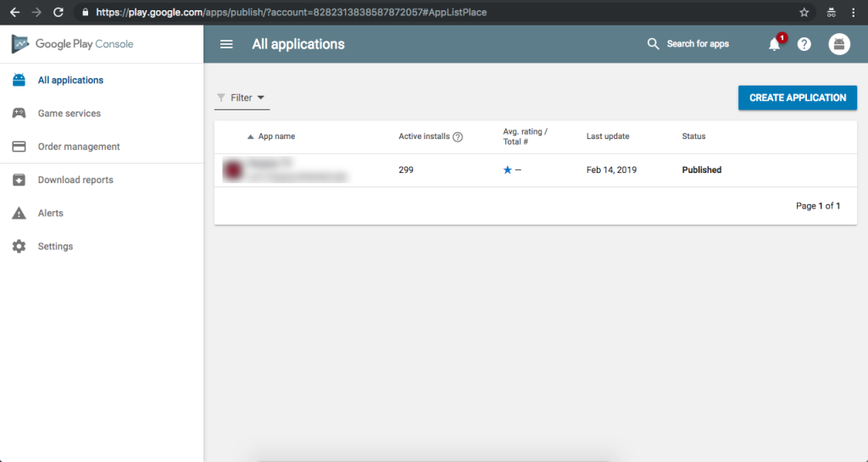Sort list by App name column

pyautogui.click(x=275, y=136)
